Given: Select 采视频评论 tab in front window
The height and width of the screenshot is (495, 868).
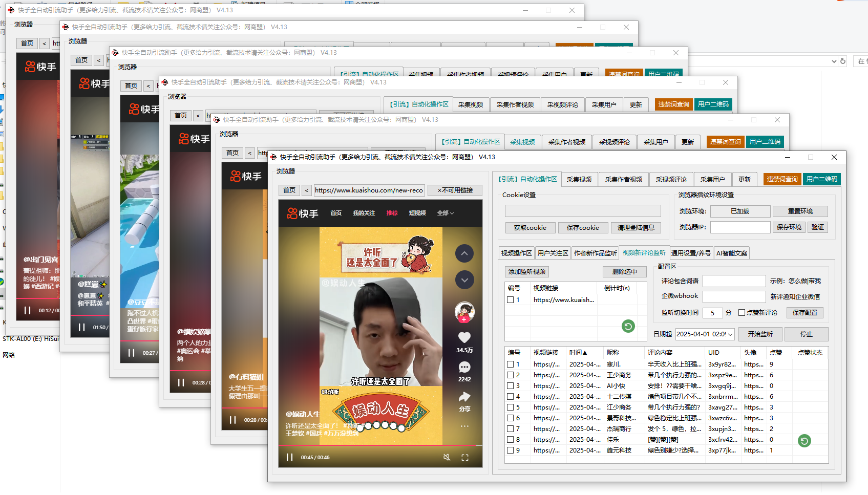Looking at the screenshot, I should (x=671, y=179).
